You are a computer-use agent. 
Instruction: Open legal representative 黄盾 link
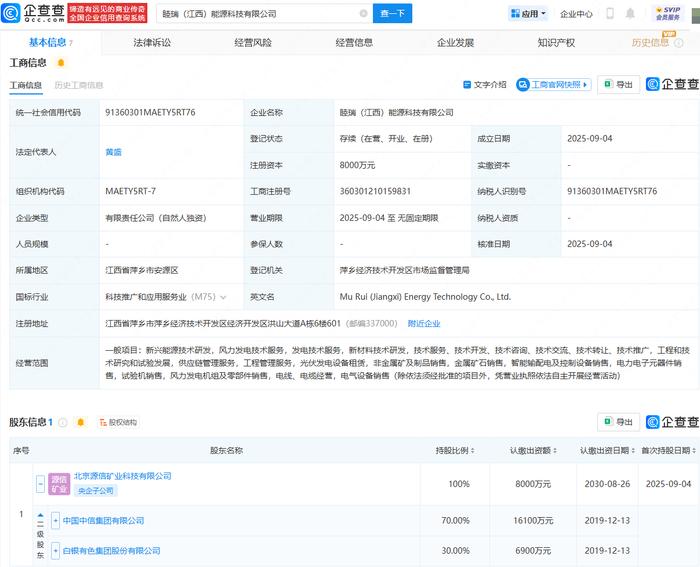click(x=113, y=152)
